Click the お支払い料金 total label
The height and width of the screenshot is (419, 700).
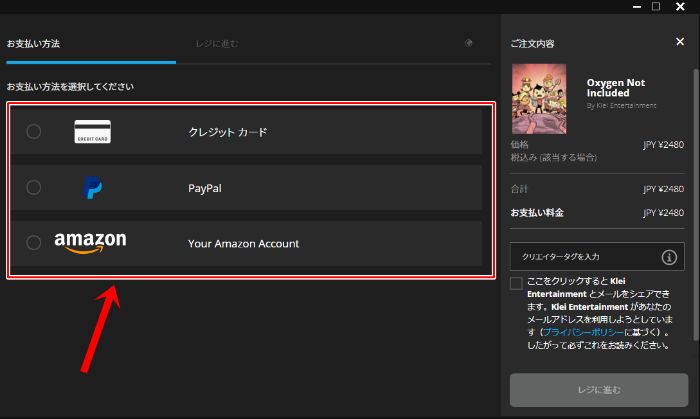click(537, 212)
